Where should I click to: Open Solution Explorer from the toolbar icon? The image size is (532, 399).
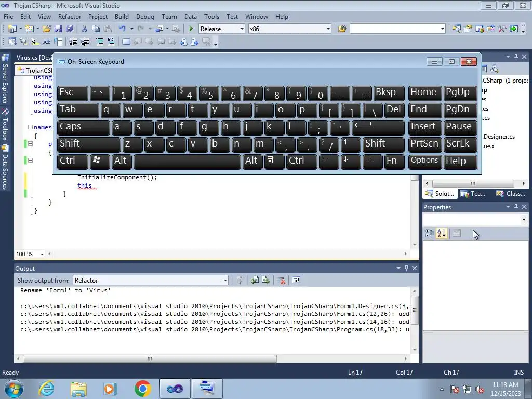point(457,29)
